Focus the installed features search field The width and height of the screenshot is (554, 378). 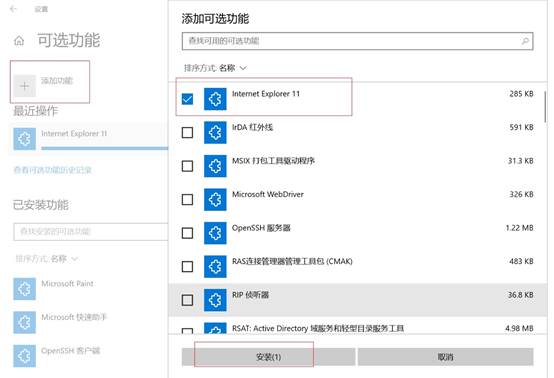[91, 231]
